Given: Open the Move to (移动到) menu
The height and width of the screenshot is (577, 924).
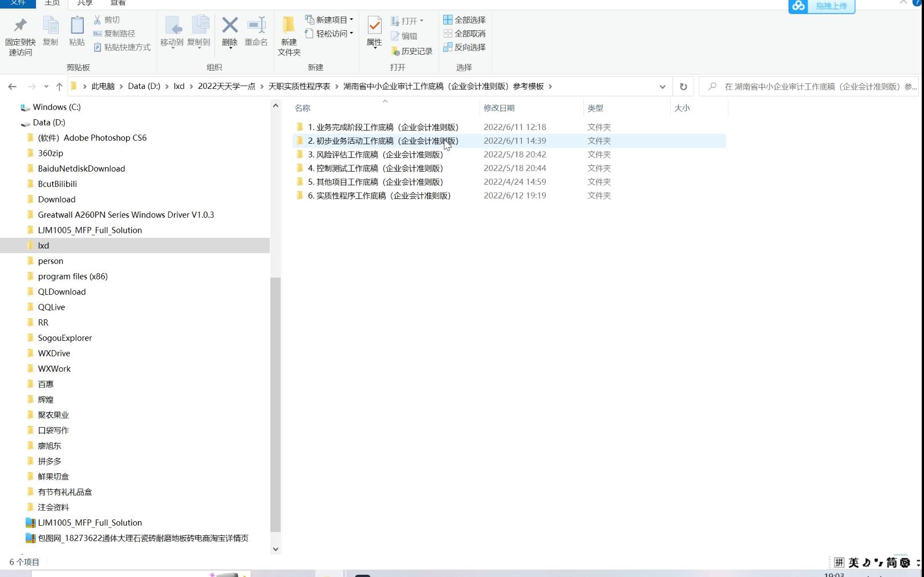Looking at the screenshot, I should click(x=172, y=32).
